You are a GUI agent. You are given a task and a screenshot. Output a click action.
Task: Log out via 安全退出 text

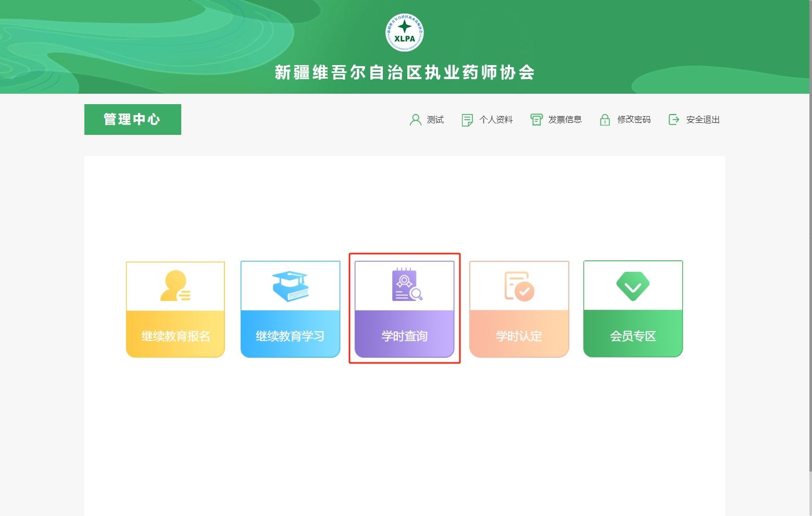(703, 120)
